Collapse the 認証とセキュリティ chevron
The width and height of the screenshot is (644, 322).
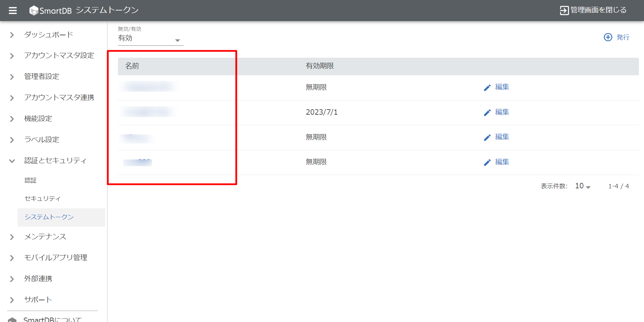point(12,161)
